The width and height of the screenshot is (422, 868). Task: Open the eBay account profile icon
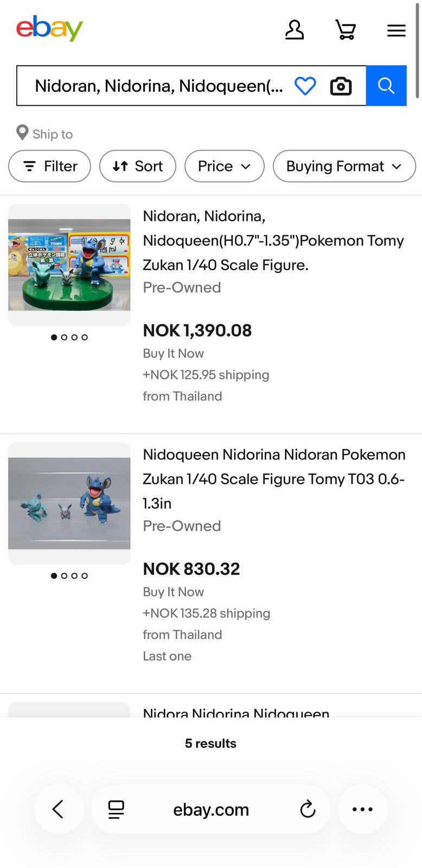295,30
